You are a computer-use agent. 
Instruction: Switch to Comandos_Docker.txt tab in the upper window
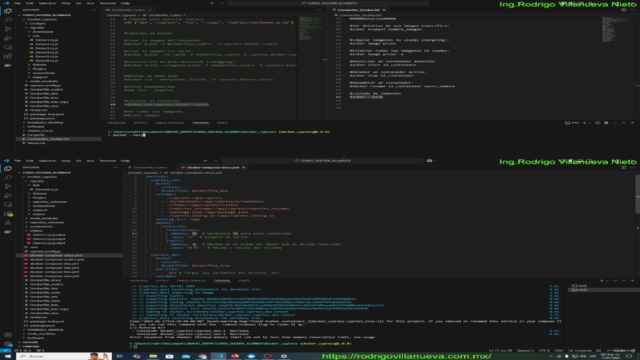tap(358, 10)
